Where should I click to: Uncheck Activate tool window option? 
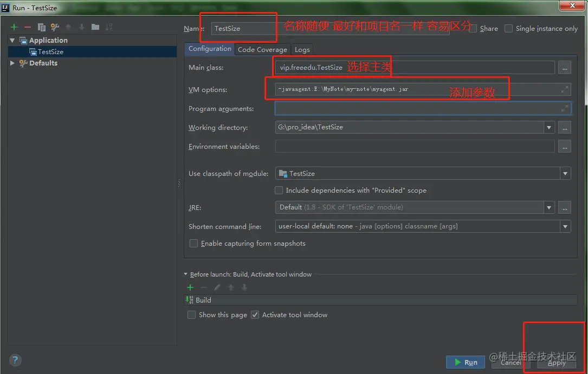coord(255,315)
